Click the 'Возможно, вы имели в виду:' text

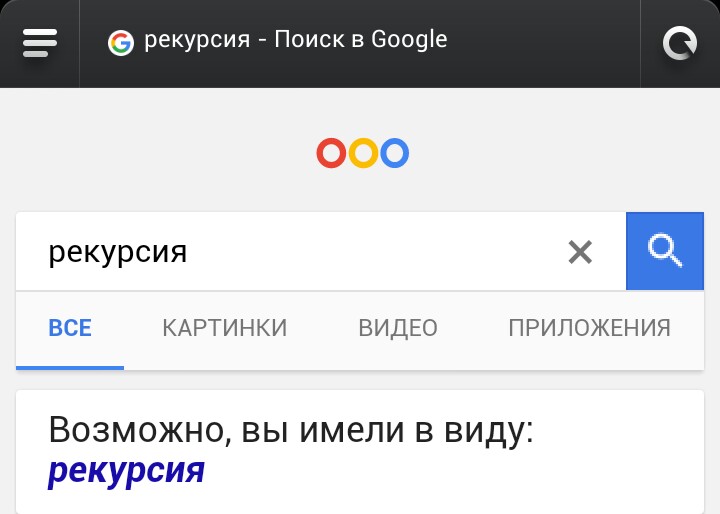coord(291,430)
